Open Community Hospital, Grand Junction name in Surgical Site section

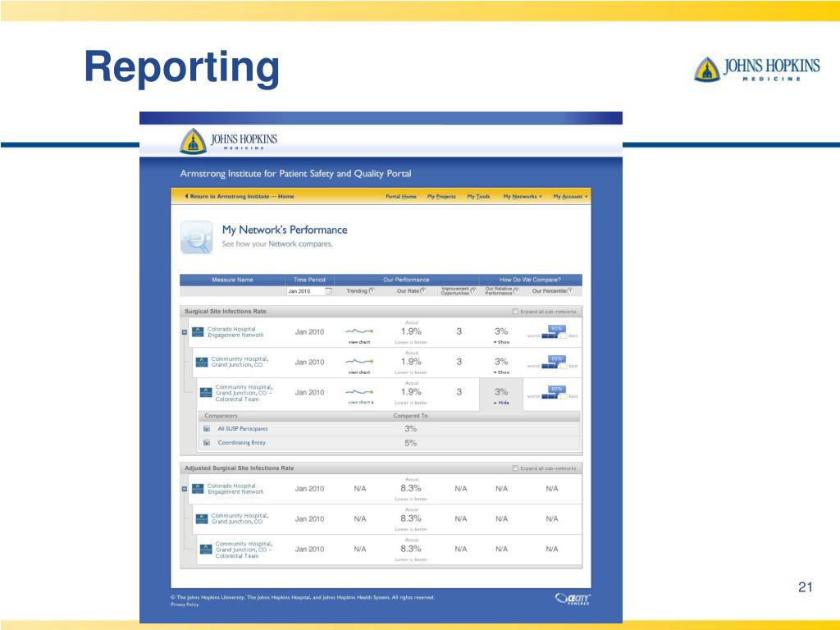tap(240, 362)
